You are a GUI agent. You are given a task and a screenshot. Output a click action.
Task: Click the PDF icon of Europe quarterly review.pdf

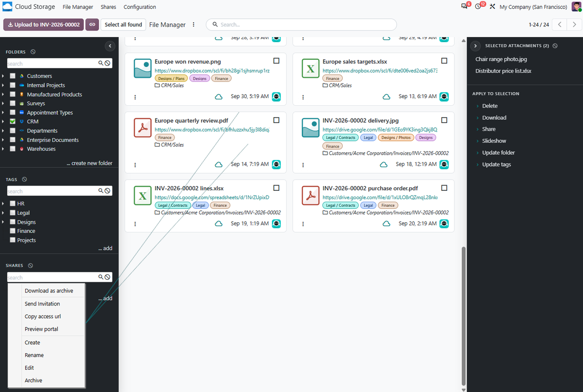(143, 128)
